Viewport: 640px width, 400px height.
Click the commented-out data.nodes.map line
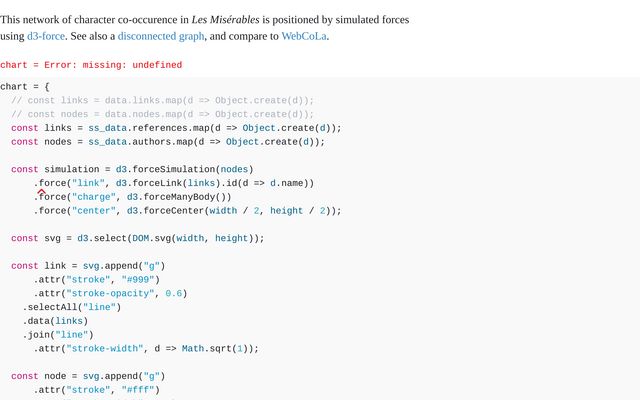tap(162, 114)
